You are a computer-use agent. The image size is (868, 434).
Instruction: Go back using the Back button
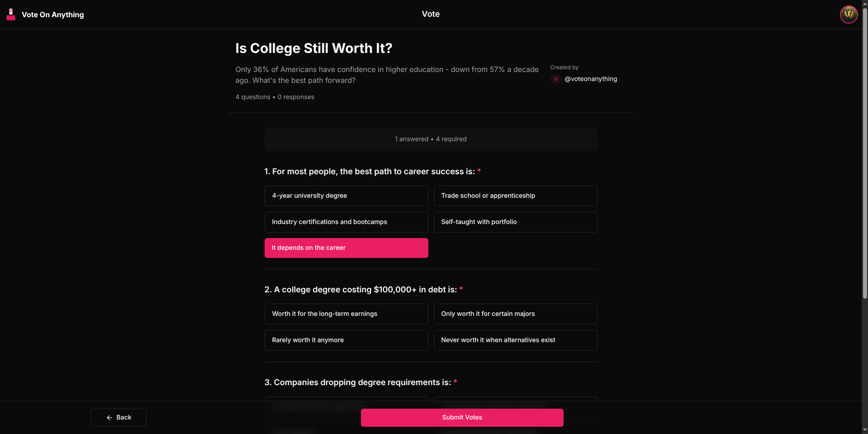119,418
